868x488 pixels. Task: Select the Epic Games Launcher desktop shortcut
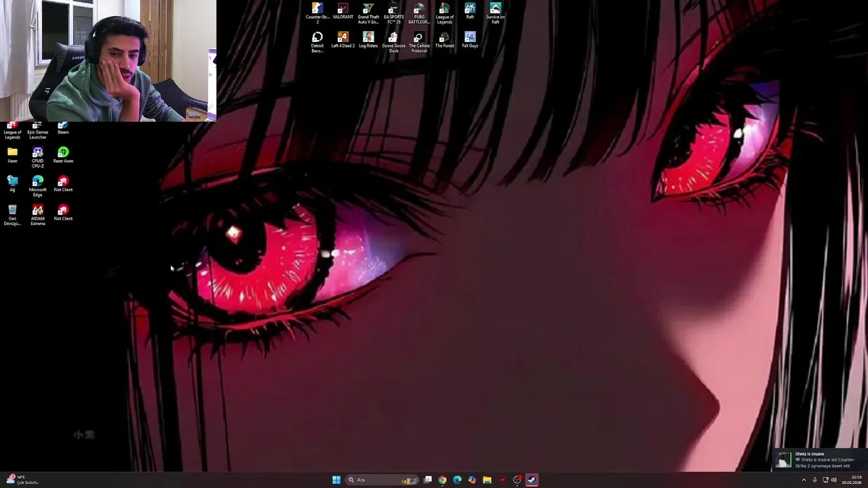37,131
